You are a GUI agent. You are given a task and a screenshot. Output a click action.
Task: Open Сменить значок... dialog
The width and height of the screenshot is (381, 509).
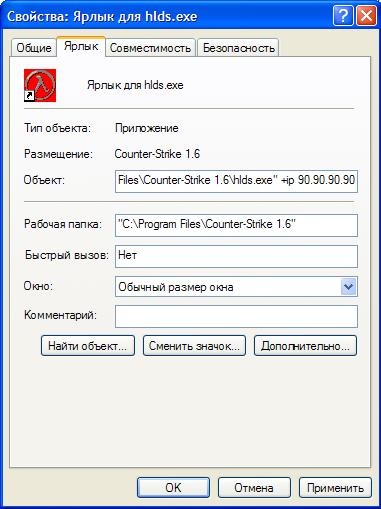pos(194,346)
